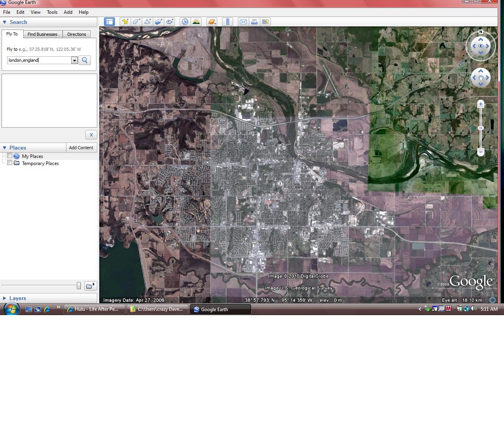504x421 pixels.
Task: Click the Add Image Overlay icon
Action: click(158, 22)
